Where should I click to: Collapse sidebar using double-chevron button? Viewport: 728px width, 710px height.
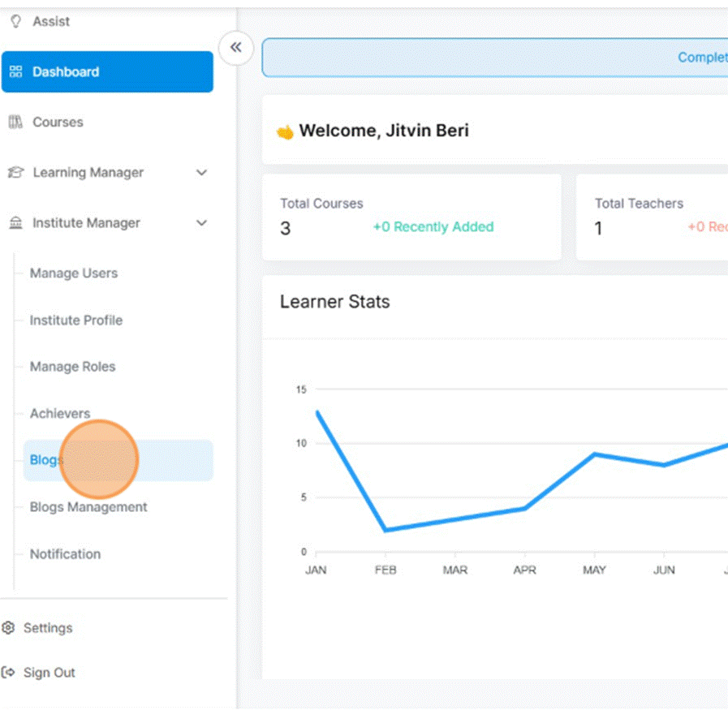(235, 47)
